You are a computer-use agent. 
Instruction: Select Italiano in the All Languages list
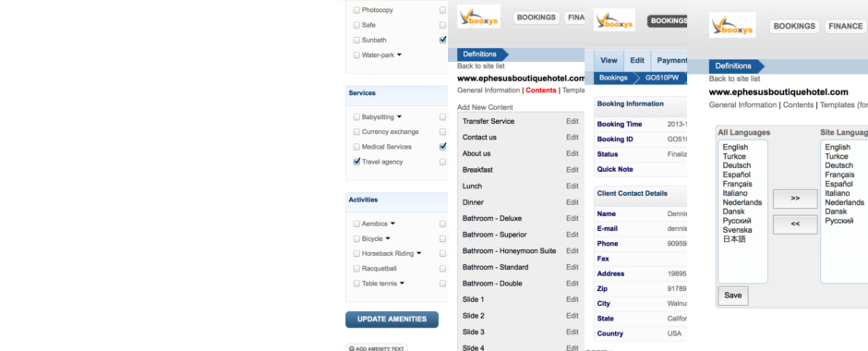coord(735,193)
